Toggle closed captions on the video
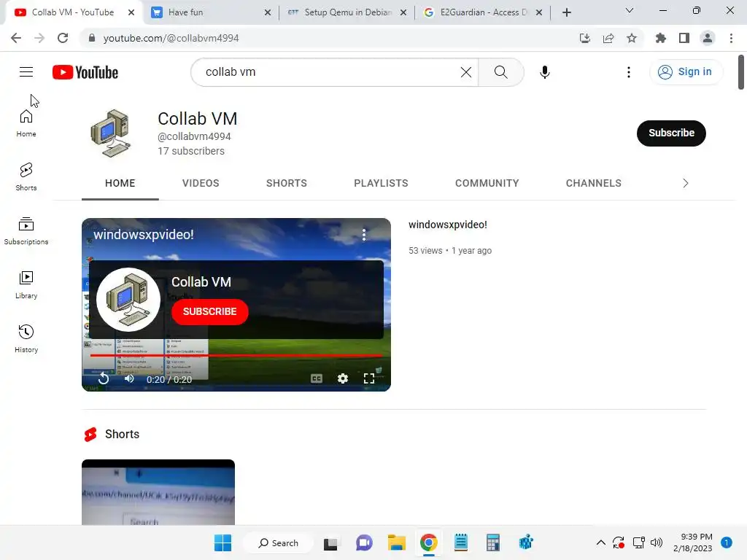Image resolution: width=747 pixels, height=560 pixels. click(x=317, y=378)
